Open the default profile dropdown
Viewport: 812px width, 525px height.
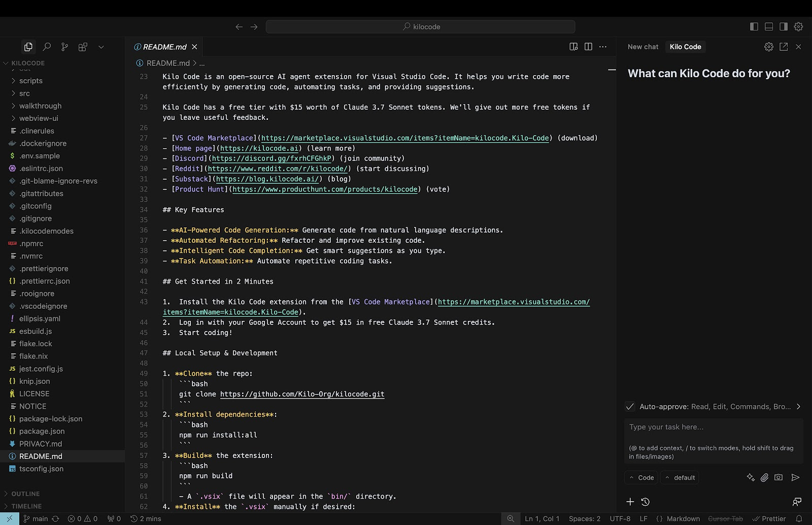click(x=680, y=478)
